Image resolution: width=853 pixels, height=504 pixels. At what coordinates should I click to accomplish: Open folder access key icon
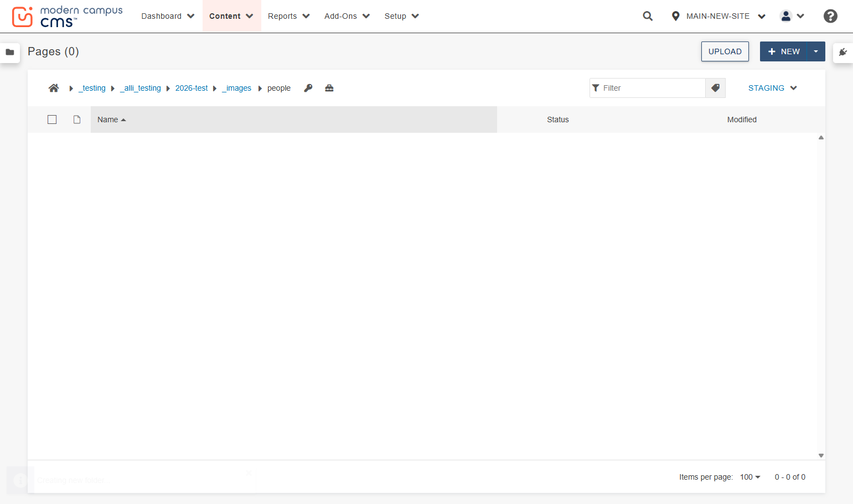pos(308,88)
